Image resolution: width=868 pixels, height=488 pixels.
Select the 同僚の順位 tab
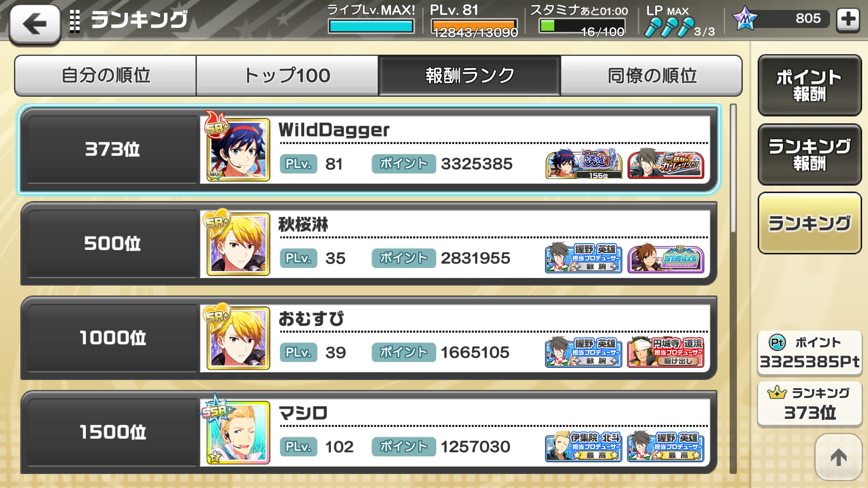click(x=651, y=75)
